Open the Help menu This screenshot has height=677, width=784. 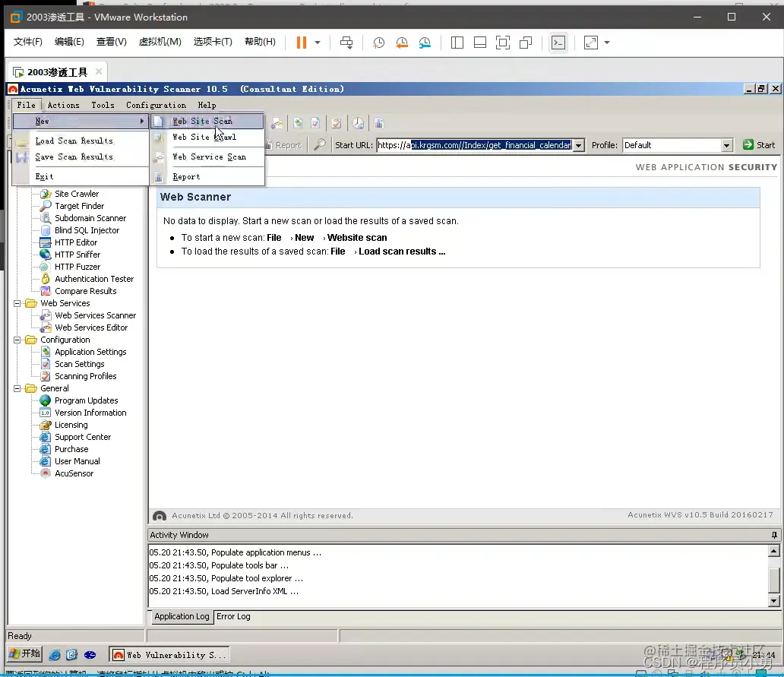click(x=207, y=105)
